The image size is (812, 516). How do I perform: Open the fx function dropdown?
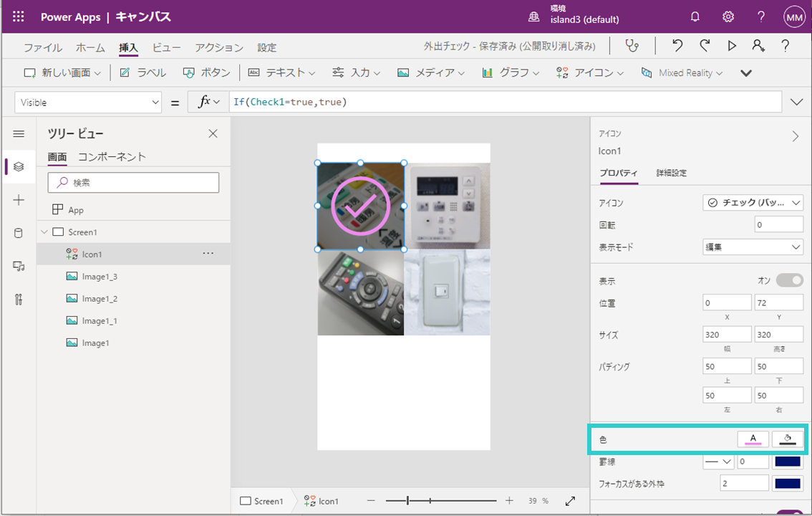pos(208,102)
